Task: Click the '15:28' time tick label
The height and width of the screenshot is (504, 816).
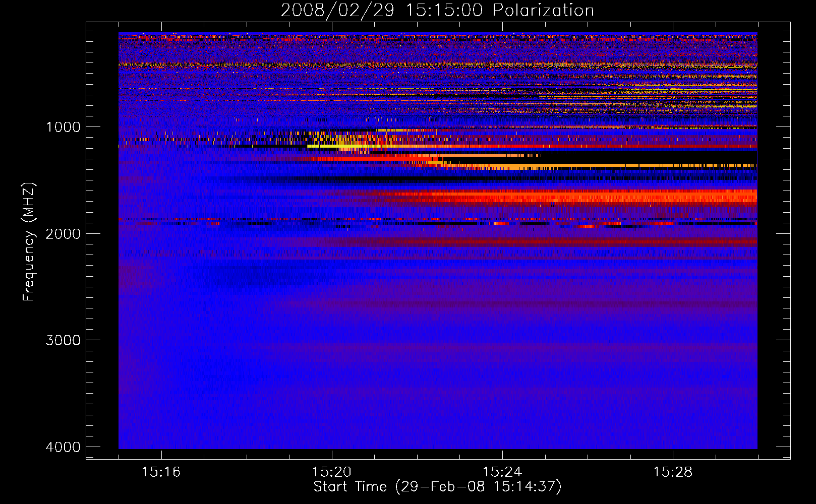Action: 673,472
